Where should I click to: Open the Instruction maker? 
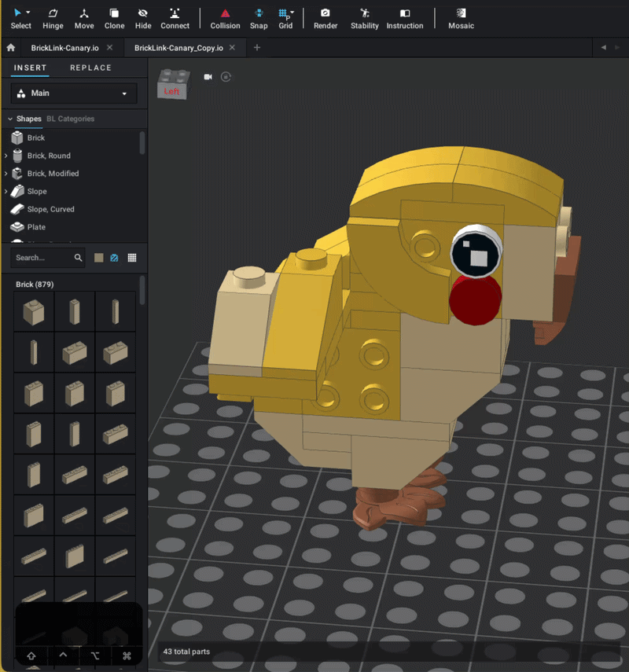[405, 18]
